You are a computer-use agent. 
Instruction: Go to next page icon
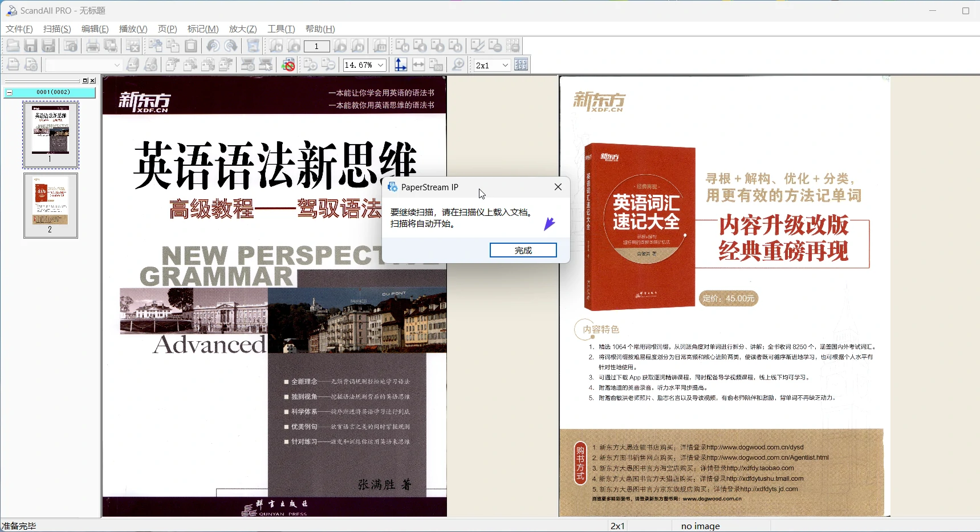(x=340, y=46)
